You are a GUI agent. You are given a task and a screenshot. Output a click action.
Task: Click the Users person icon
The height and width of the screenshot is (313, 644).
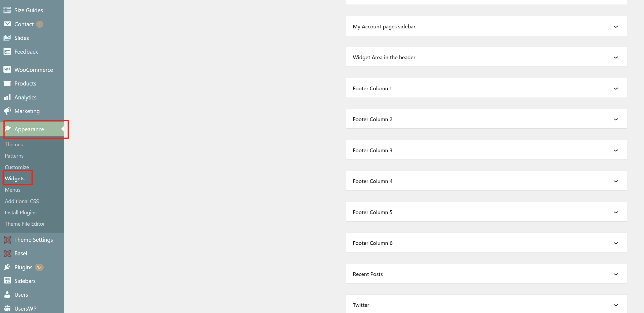(7, 295)
